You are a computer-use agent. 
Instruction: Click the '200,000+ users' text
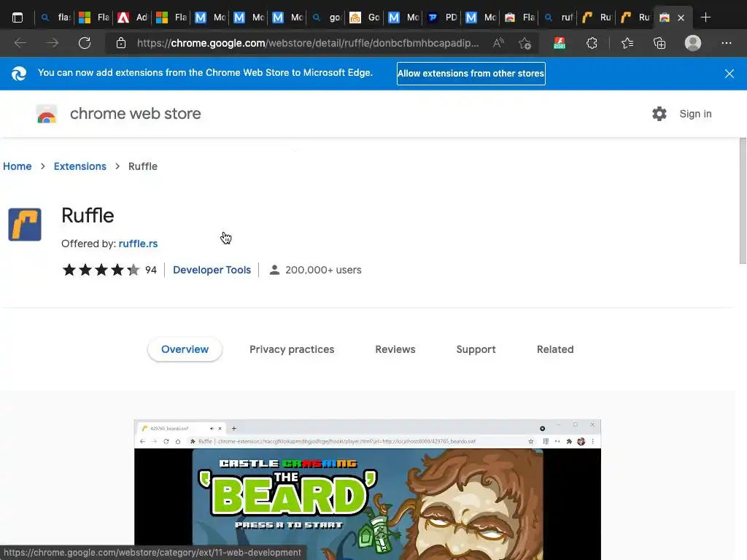[x=323, y=270]
